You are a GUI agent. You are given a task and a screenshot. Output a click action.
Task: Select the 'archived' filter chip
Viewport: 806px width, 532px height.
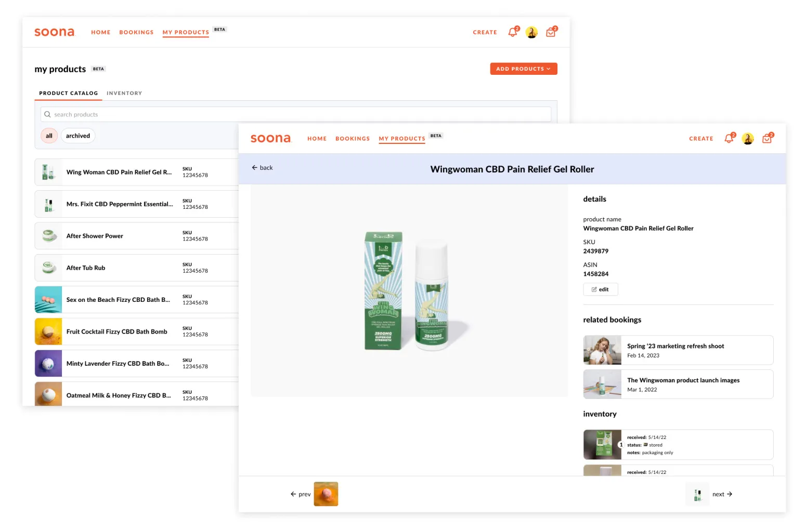point(78,136)
